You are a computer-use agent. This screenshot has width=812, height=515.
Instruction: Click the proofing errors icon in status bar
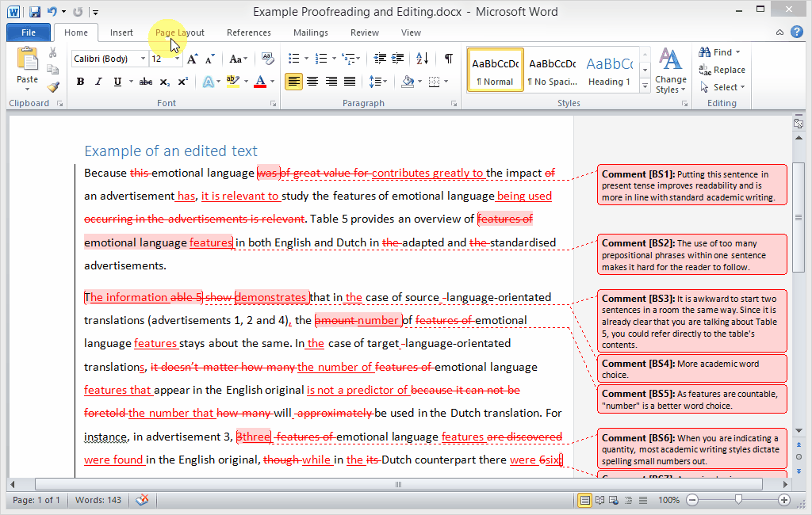[x=143, y=500]
